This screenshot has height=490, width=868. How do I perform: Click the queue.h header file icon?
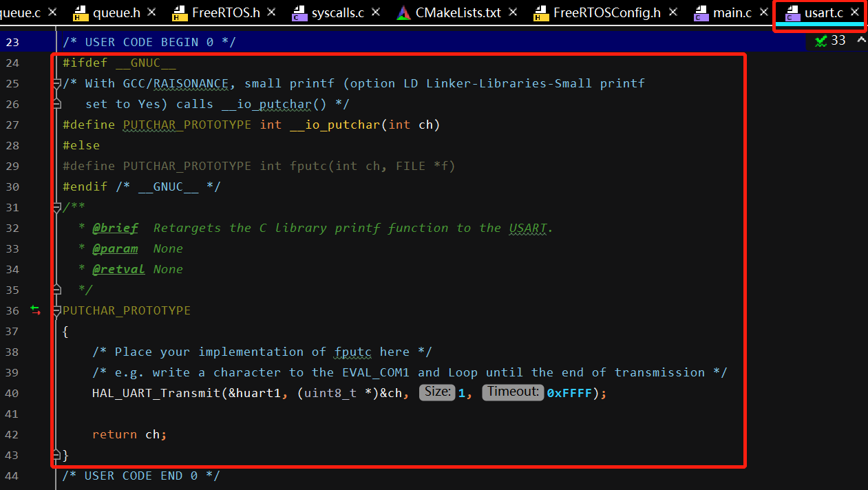pos(80,12)
